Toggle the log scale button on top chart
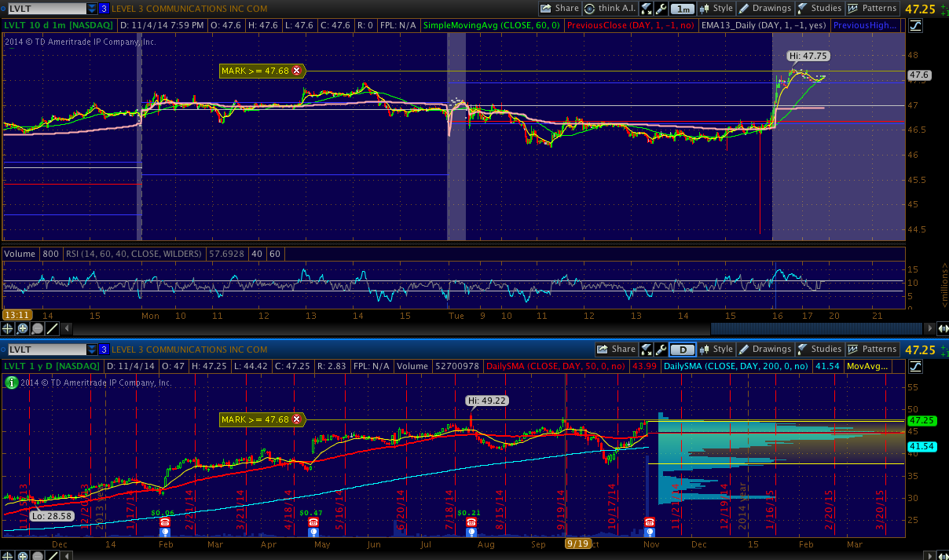The image size is (949, 560). tap(915, 26)
